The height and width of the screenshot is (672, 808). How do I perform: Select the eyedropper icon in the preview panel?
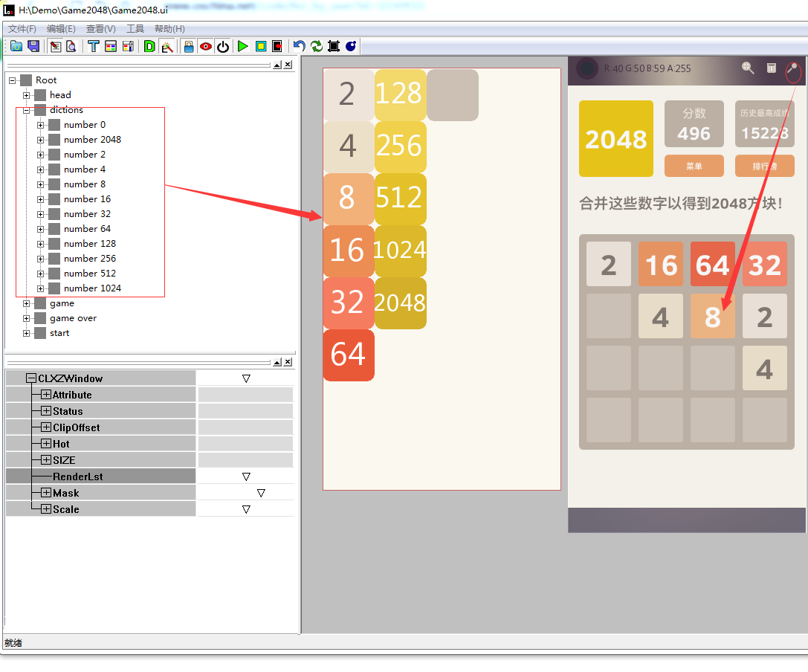pyautogui.click(x=792, y=69)
